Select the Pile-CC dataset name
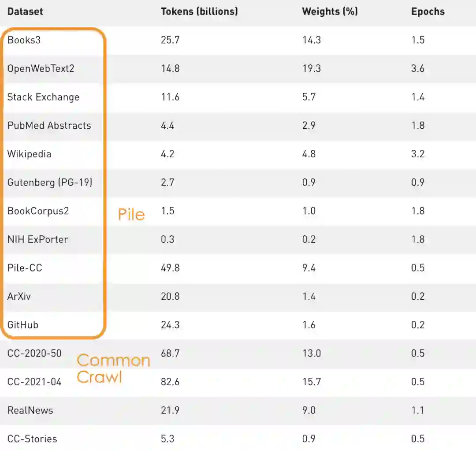Screen dimensions: 476x450 click(x=25, y=268)
